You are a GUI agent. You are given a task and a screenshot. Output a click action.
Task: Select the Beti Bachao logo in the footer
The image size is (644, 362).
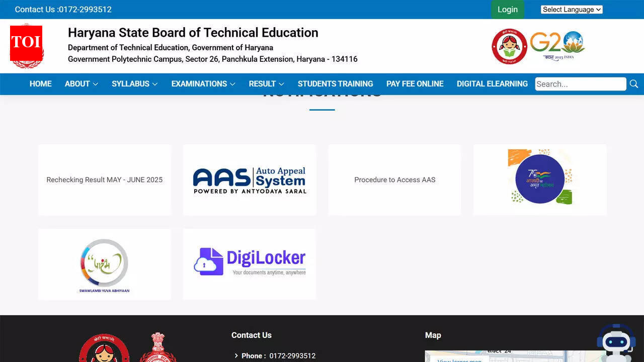coord(104,349)
